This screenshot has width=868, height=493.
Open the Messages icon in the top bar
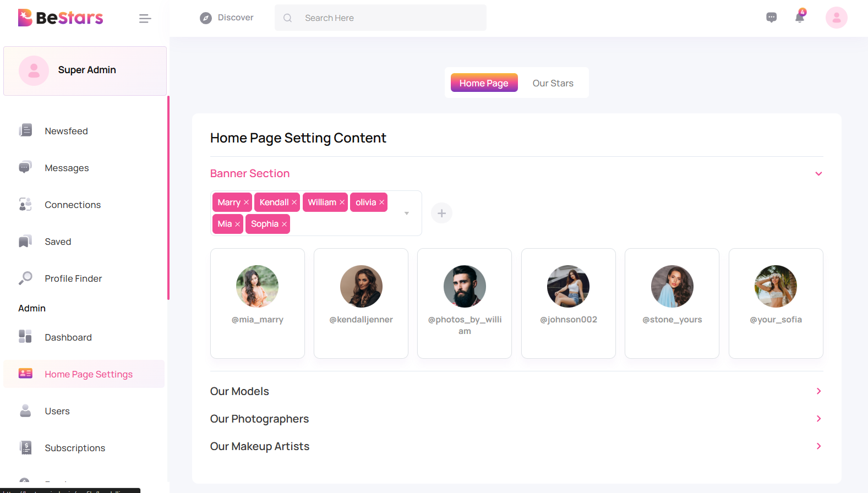pyautogui.click(x=771, y=17)
